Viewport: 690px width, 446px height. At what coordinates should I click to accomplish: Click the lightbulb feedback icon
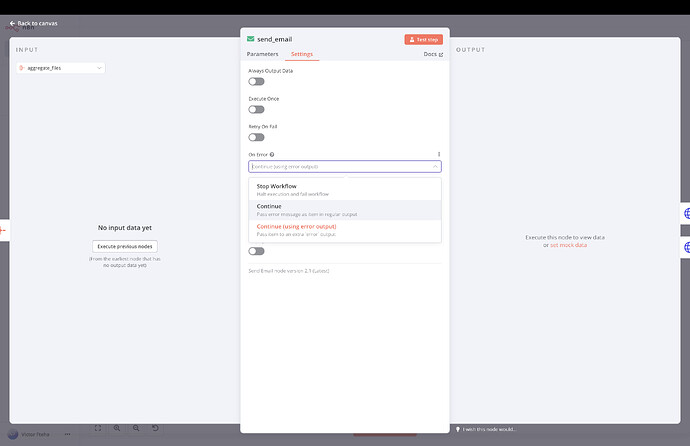(x=458, y=429)
